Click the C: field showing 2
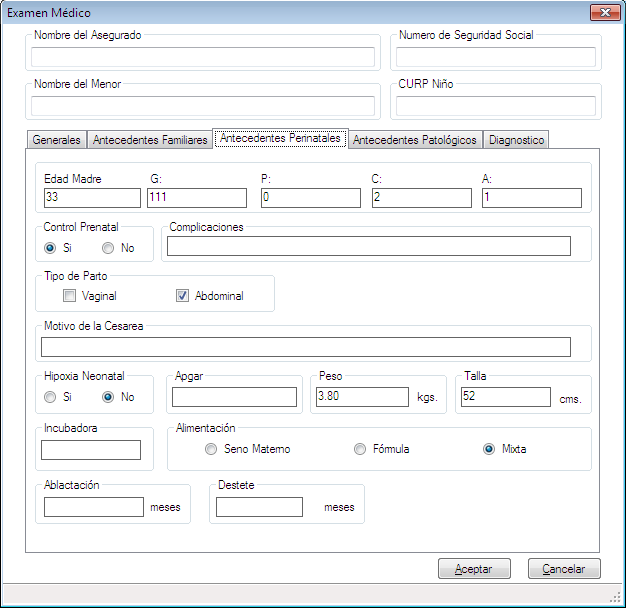Screen dimensions: 626x608 pos(422,198)
